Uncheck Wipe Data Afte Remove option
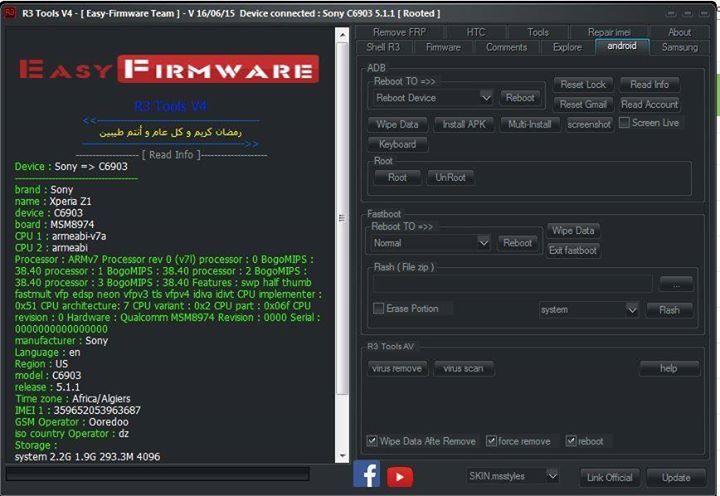 [x=372, y=441]
